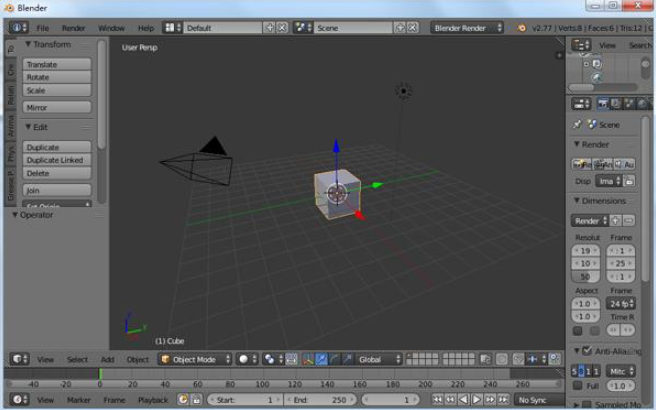This screenshot has width=656, height=410.
Task: Add a render preset with plus icon
Action: pyautogui.click(x=616, y=220)
